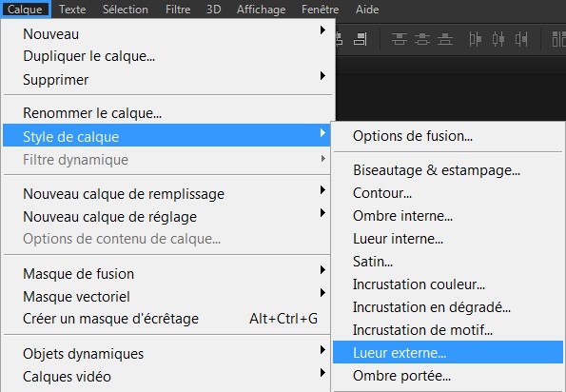Click distribute vertical centers icon
Viewport: 566px width, 392px height.
(x=422, y=39)
